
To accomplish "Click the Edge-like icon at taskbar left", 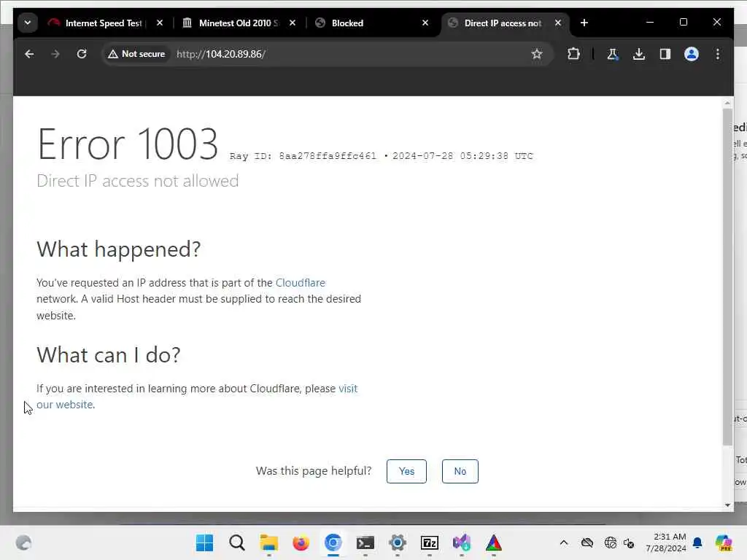I will [24, 542].
